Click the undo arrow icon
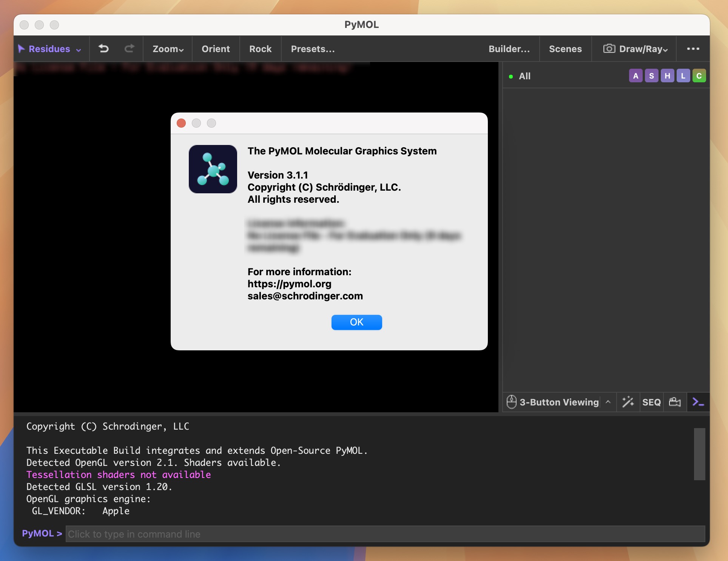The image size is (728, 561). [x=103, y=49]
